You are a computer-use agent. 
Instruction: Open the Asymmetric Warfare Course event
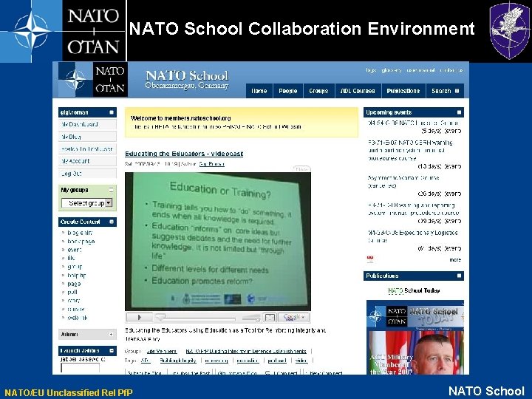coord(403,182)
